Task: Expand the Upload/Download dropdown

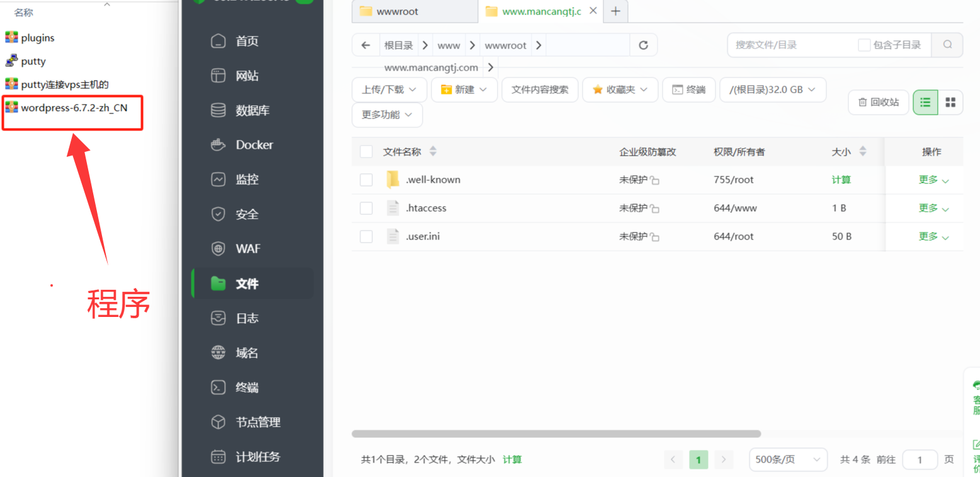Action: tap(389, 89)
